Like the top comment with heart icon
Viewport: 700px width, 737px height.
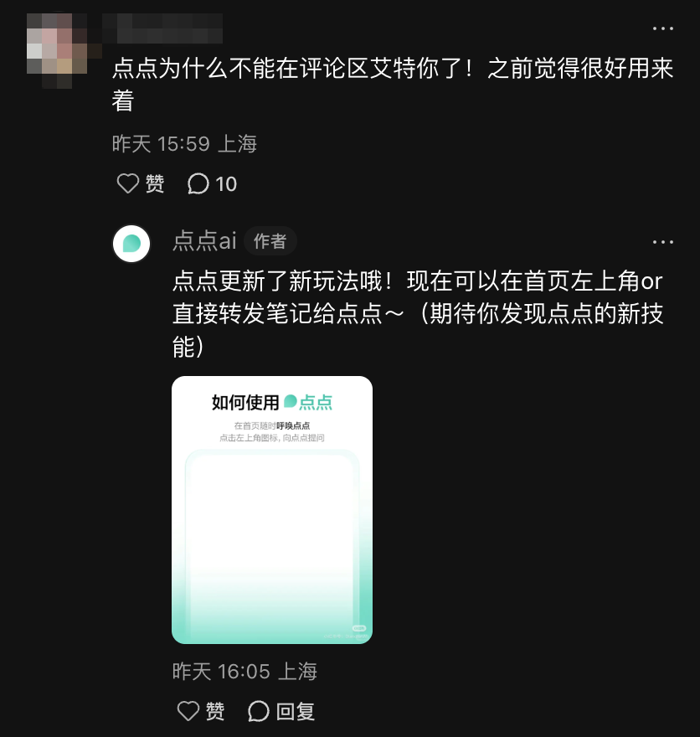click(x=128, y=183)
